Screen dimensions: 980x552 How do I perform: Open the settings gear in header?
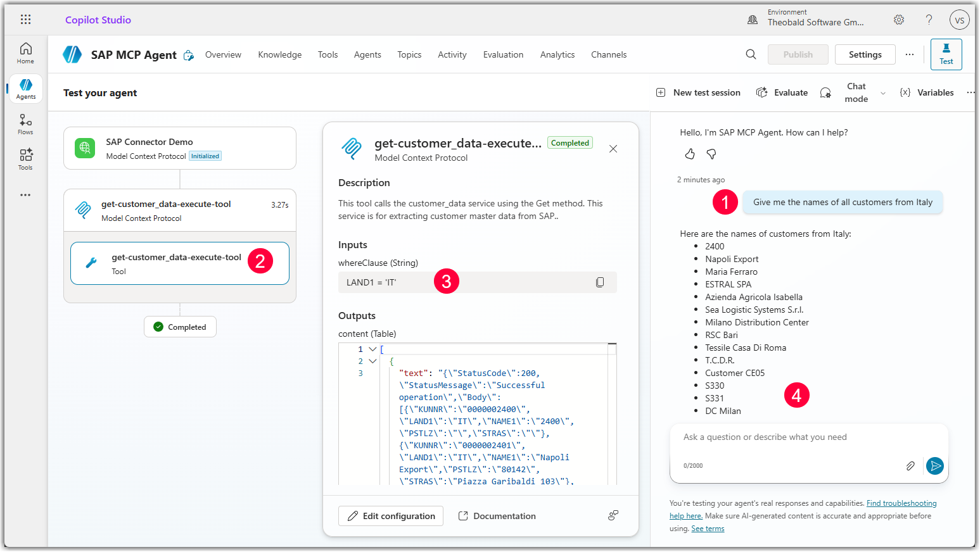[899, 20]
